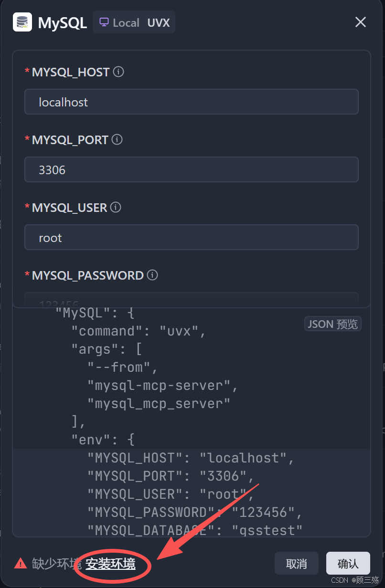Click the "--from" JSON line

tap(123, 367)
